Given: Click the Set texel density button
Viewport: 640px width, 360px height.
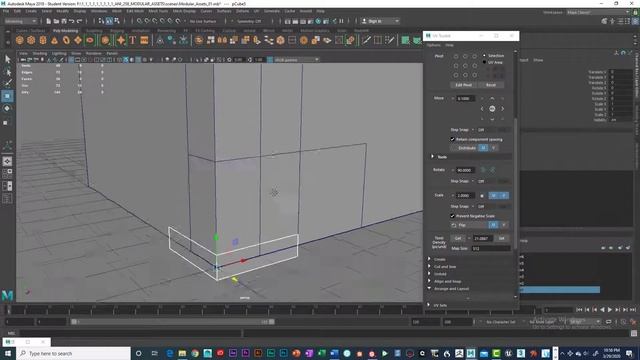Looking at the screenshot, I should click(502, 238).
